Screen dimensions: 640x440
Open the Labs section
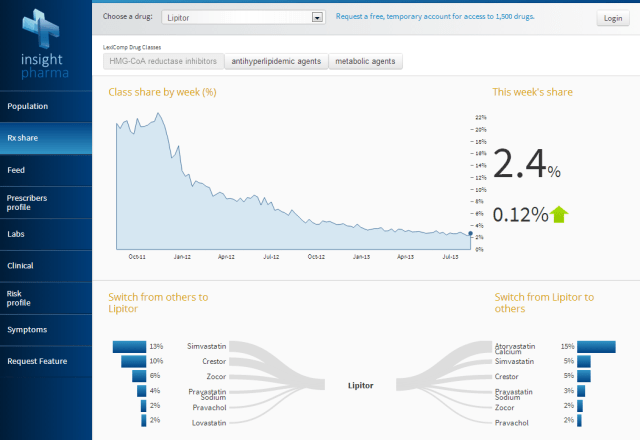click(46, 234)
